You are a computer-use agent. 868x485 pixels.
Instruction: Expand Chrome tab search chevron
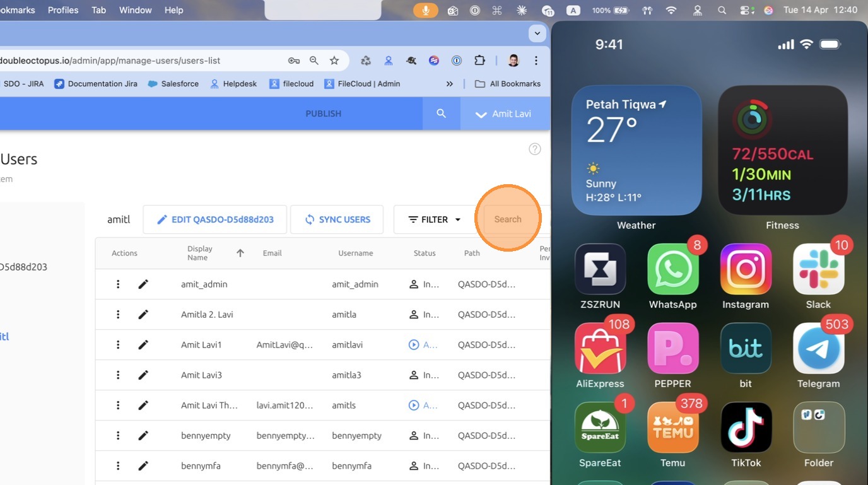tap(537, 33)
